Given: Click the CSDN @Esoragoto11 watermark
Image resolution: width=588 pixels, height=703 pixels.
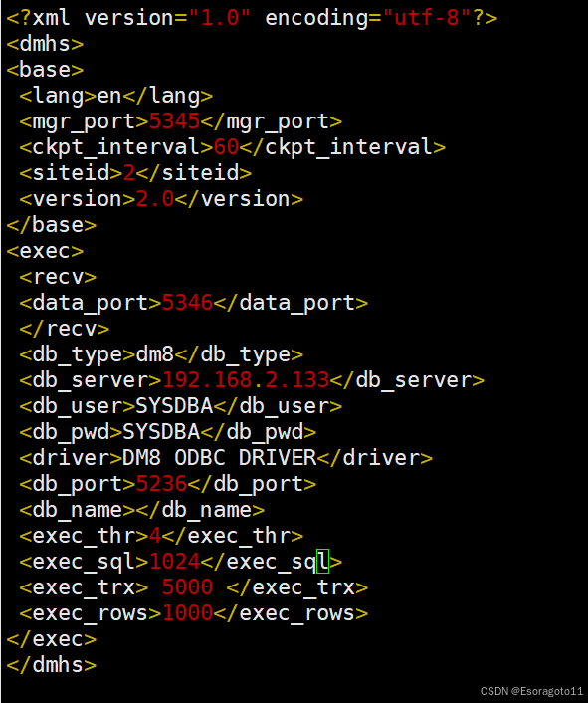Looking at the screenshot, I should click(531, 691).
